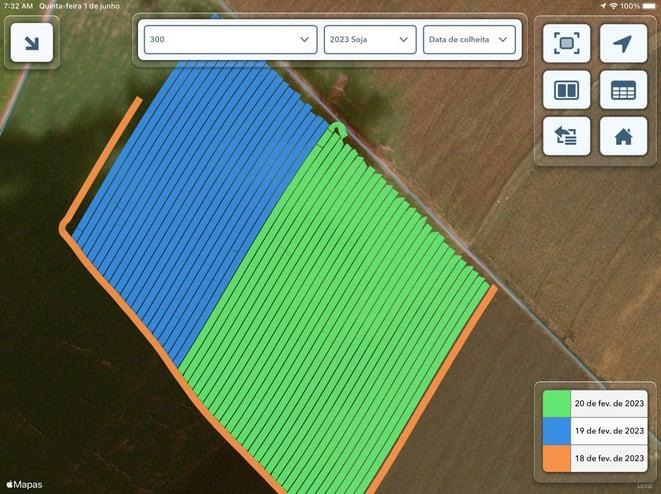Click the orange legend color swatch

tap(555, 457)
